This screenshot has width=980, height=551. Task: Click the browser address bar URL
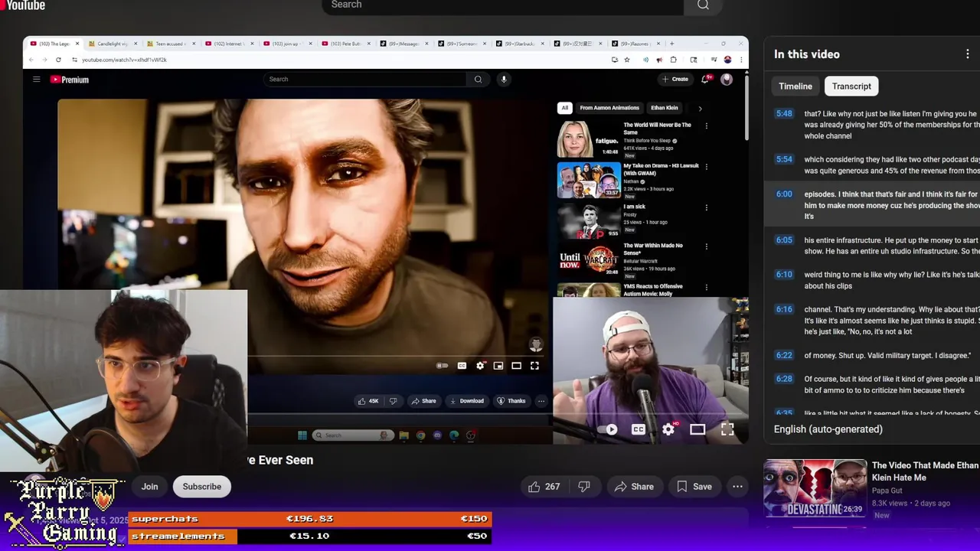pos(124,60)
